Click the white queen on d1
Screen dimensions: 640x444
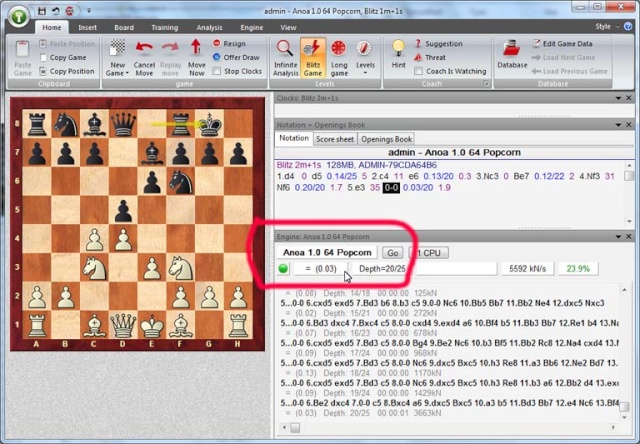pyautogui.click(x=123, y=325)
